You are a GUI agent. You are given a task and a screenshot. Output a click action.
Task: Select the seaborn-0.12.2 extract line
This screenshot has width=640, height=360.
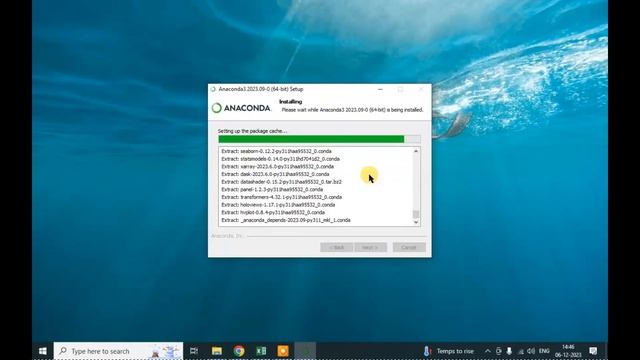(276, 151)
